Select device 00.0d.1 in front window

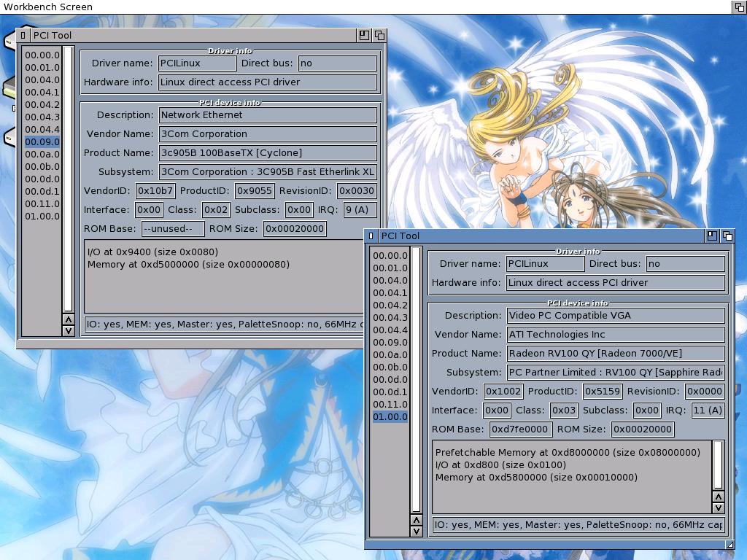click(390, 392)
